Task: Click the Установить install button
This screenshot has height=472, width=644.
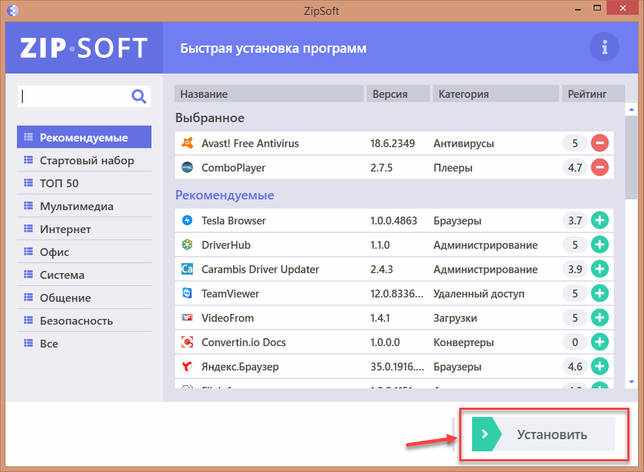Action: point(543,434)
